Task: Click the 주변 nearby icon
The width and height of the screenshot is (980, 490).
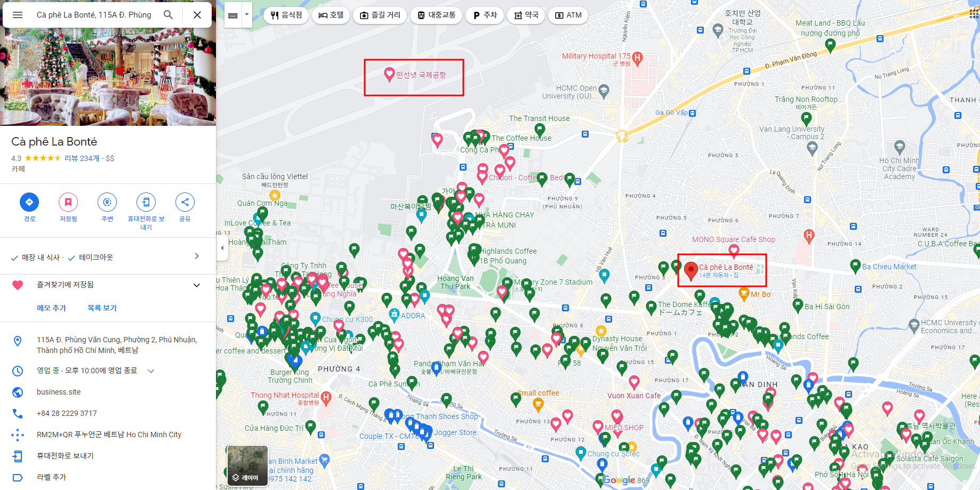Action: pos(107,202)
